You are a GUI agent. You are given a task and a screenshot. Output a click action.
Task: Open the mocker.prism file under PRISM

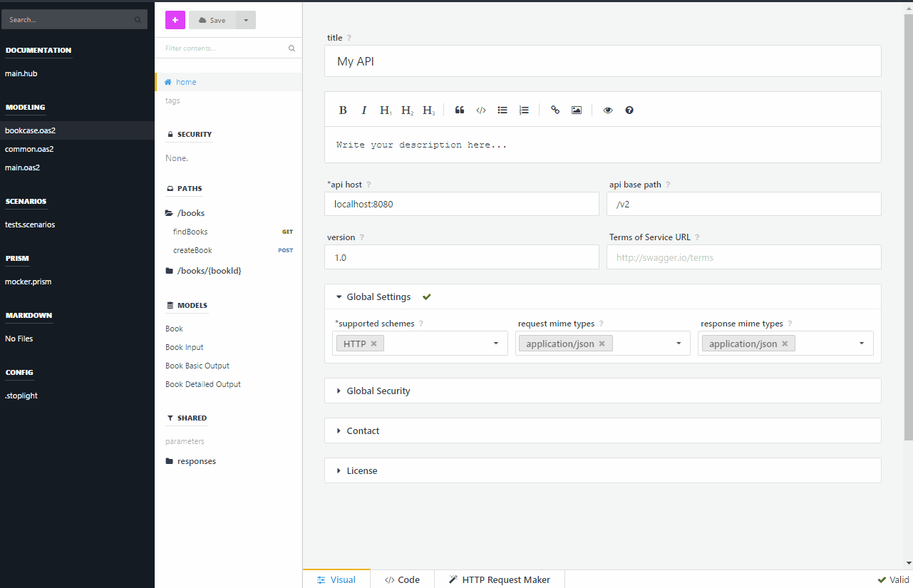pyautogui.click(x=28, y=281)
